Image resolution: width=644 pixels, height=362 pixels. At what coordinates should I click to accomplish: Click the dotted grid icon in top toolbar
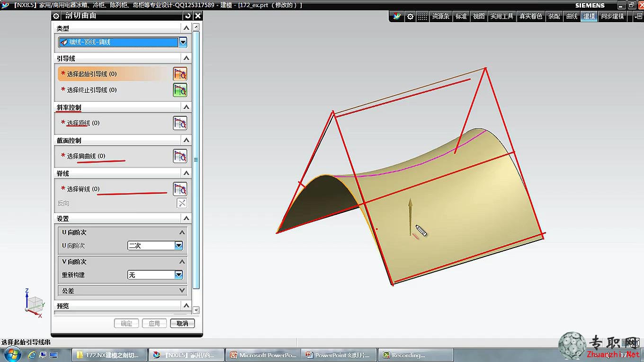pyautogui.click(x=422, y=16)
